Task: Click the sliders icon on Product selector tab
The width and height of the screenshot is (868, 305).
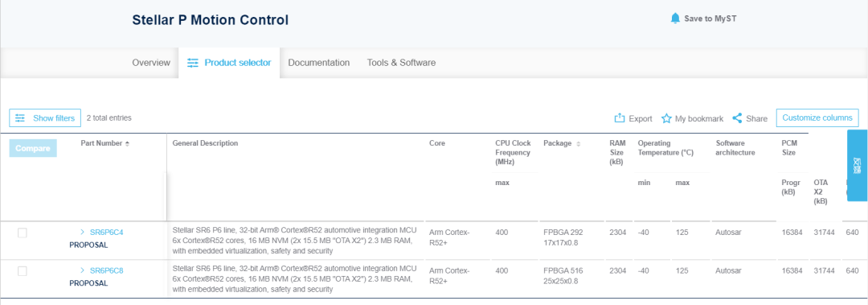Action: click(x=193, y=63)
